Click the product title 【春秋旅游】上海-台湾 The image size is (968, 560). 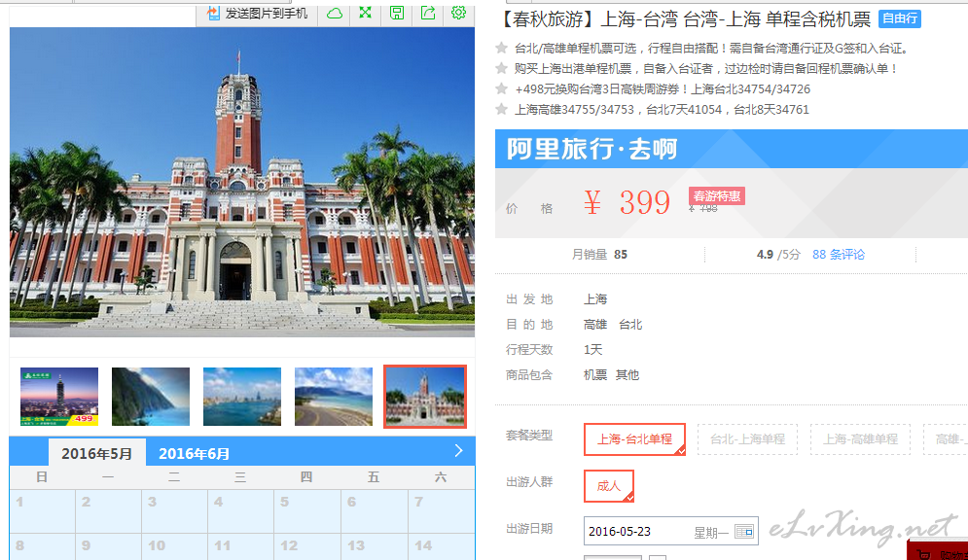[x=684, y=19]
